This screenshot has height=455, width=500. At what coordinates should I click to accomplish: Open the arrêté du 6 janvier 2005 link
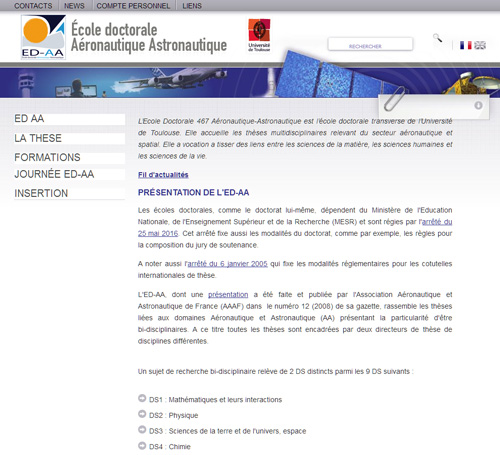point(227,264)
